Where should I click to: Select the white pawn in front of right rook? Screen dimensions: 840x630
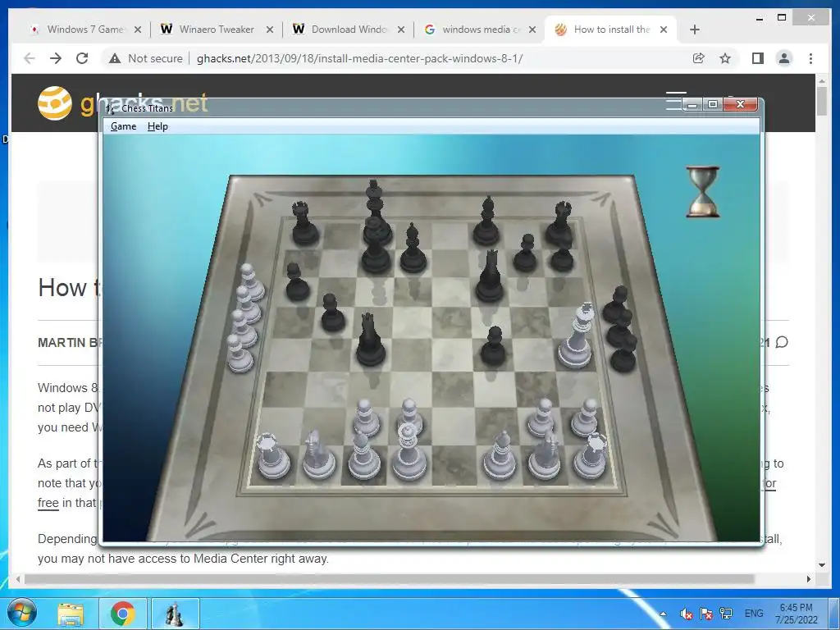coord(584,418)
